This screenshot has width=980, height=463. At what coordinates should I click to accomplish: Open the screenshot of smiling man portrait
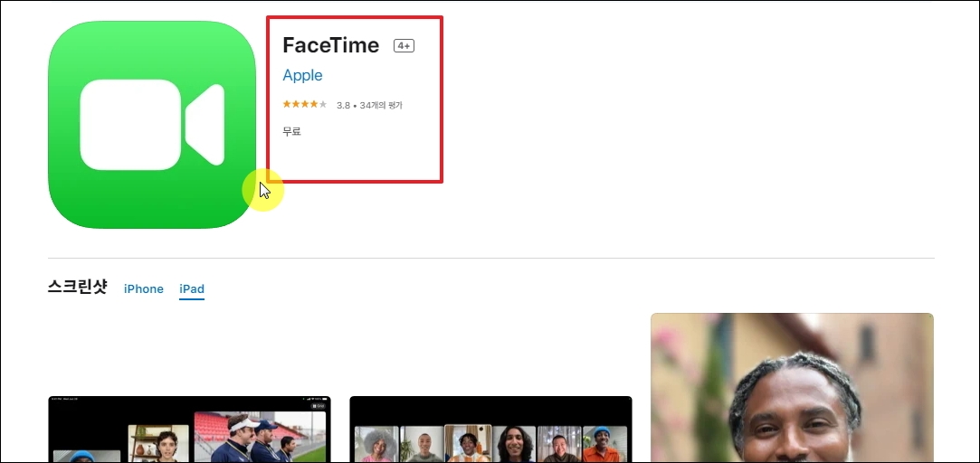click(x=792, y=387)
